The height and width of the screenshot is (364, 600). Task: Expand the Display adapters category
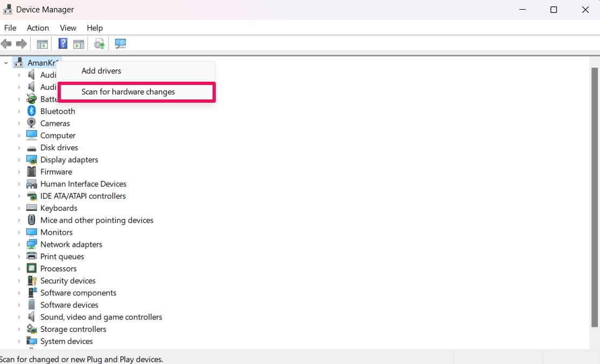pos(19,160)
